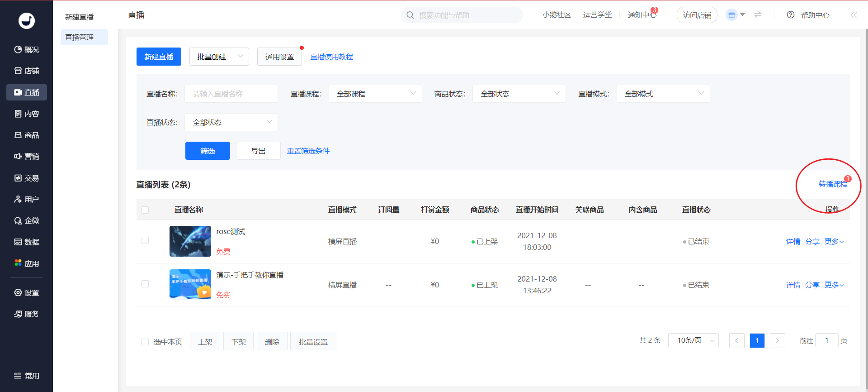Image resolution: width=868 pixels, height=392 pixels.
Task: Check the rose测试 row checkbox
Action: pos(145,240)
